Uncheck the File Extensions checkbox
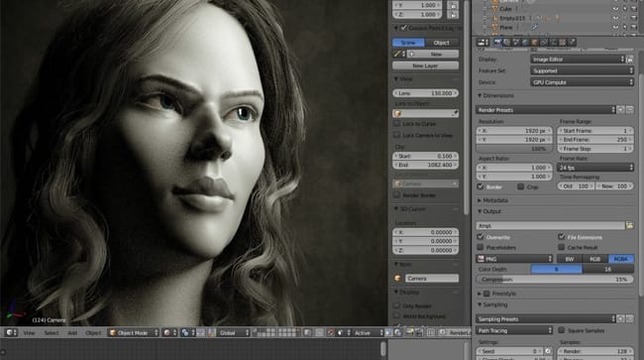Viewport: 644px width, 360px height. click(562, 237)
